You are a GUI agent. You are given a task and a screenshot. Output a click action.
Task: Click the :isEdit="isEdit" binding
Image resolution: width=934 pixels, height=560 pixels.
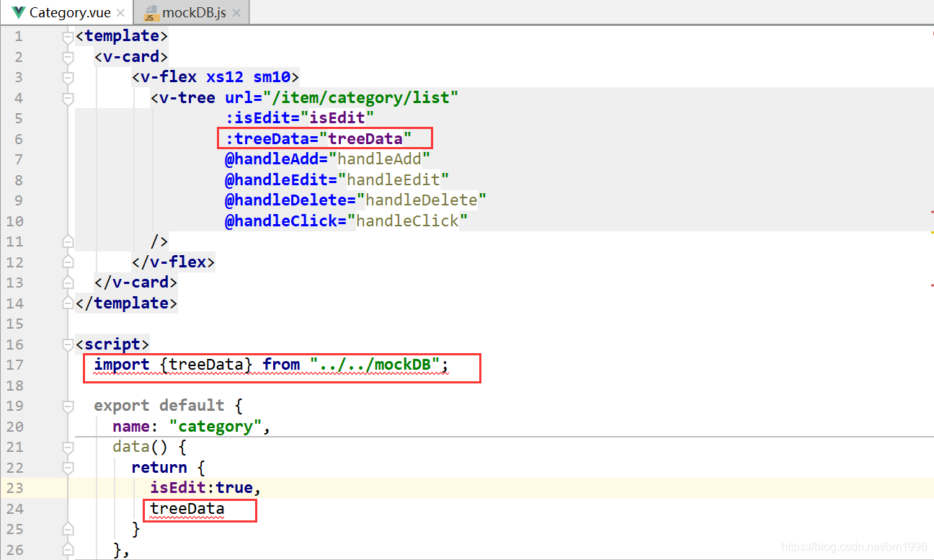pyautogui.click(x=300, y=117)
